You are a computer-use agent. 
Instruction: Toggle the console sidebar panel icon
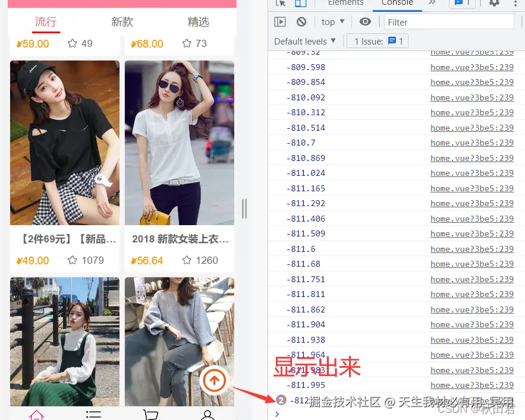click(x=279, y=21)
